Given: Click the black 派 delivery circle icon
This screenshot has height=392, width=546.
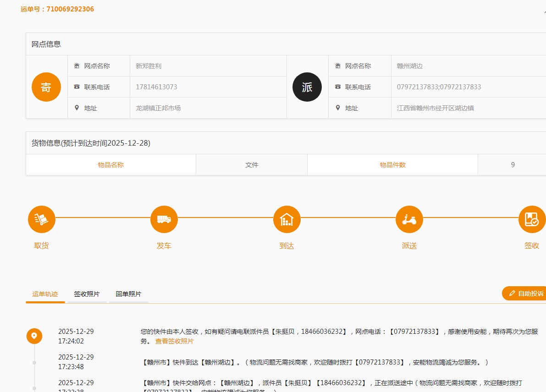Looking at the screenshot, I should (x=307, y=87).
